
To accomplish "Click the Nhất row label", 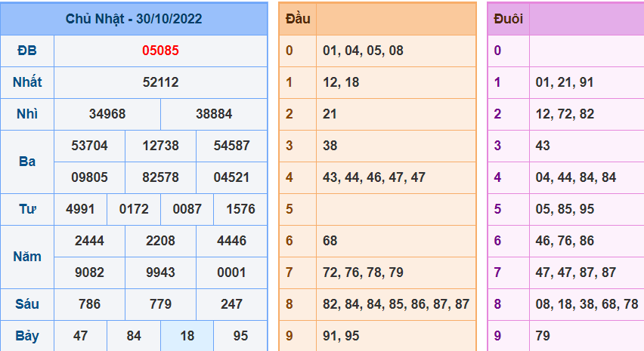I will coord(27,82).
